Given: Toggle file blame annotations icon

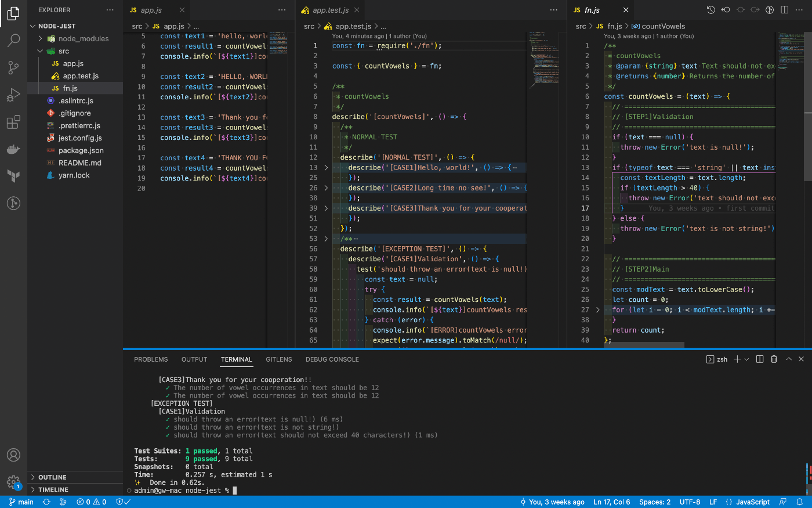Looking at the screenshot, I should 770,10.
